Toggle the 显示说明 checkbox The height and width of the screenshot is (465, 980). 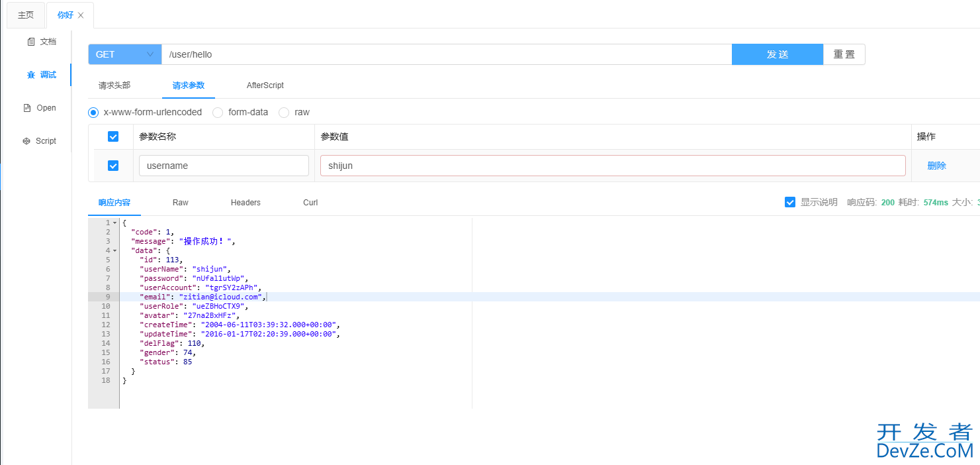[790, 202]
